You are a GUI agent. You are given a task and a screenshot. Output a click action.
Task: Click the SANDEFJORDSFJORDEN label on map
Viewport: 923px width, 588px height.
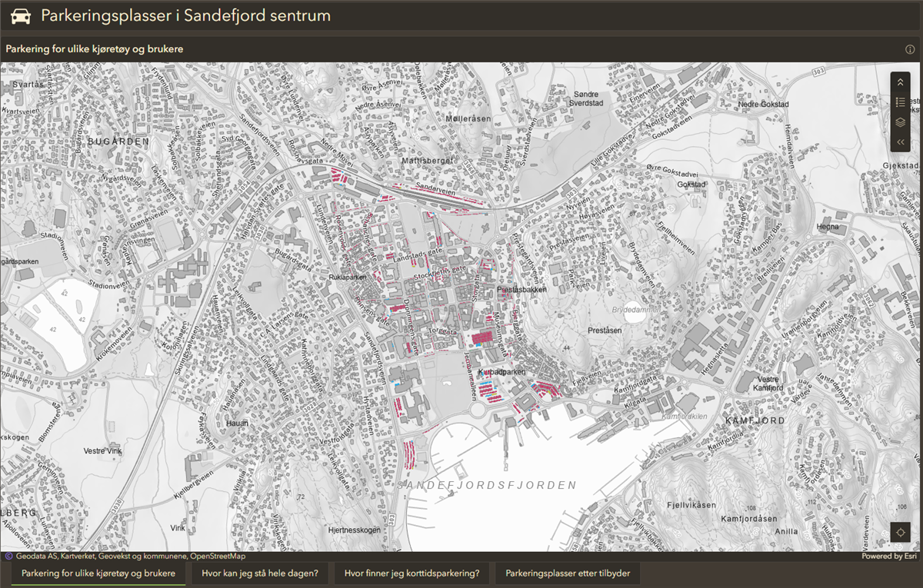point(487,485)
